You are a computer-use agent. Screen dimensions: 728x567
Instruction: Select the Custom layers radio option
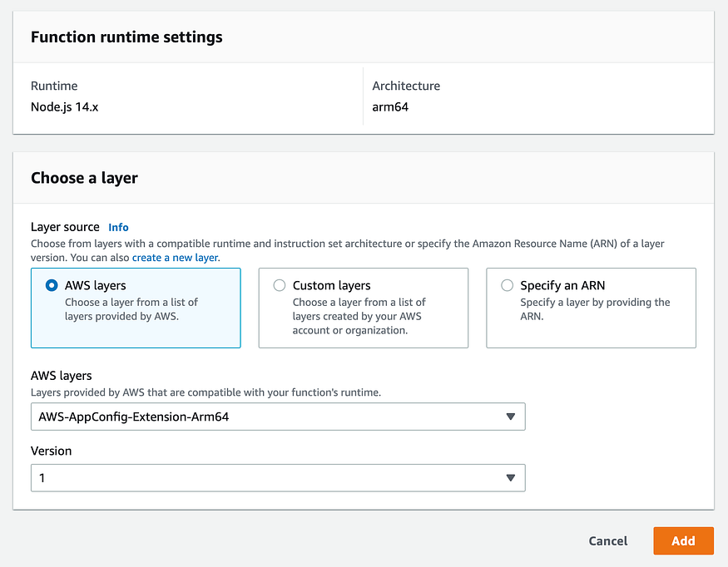pos(279,285)
